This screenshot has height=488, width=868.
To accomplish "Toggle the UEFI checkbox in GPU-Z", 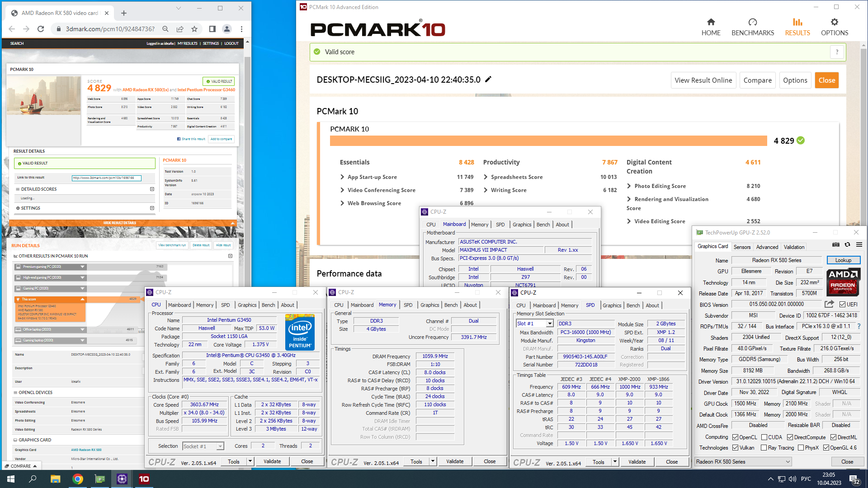I will coord(842,304).
